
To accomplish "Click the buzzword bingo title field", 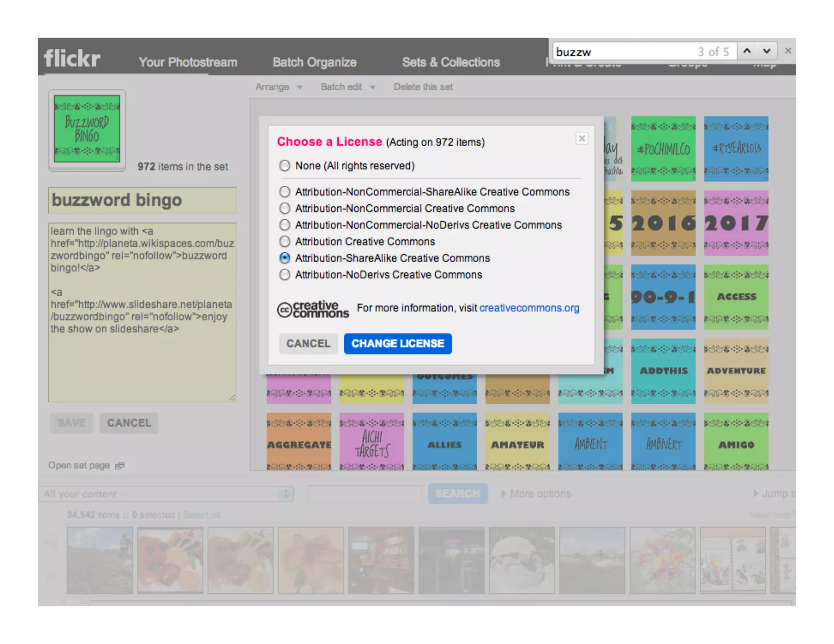I will click(x=142, y=200).
